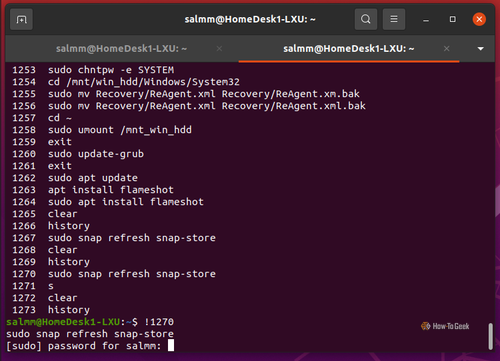Open the hamburger menu in the title bar
Image resolution: width=500 pixels, height=361 pixels.
pos(394,19)
